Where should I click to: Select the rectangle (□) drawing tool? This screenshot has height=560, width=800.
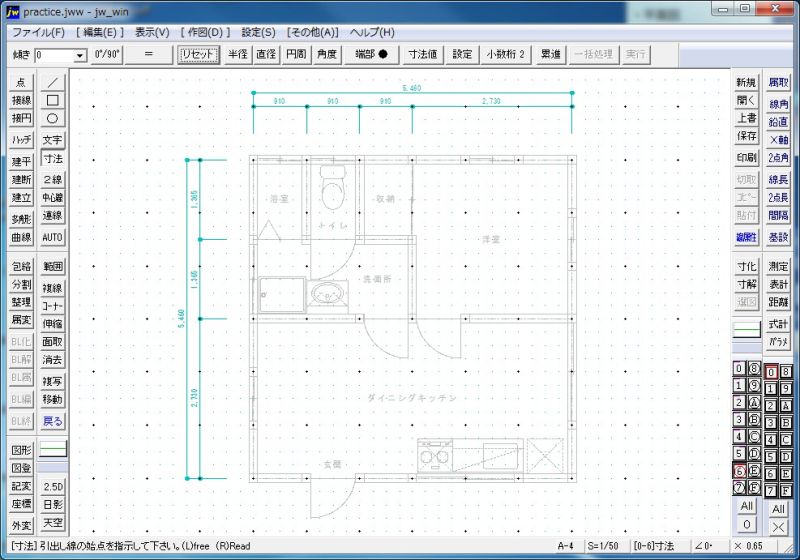pos(53,100)
